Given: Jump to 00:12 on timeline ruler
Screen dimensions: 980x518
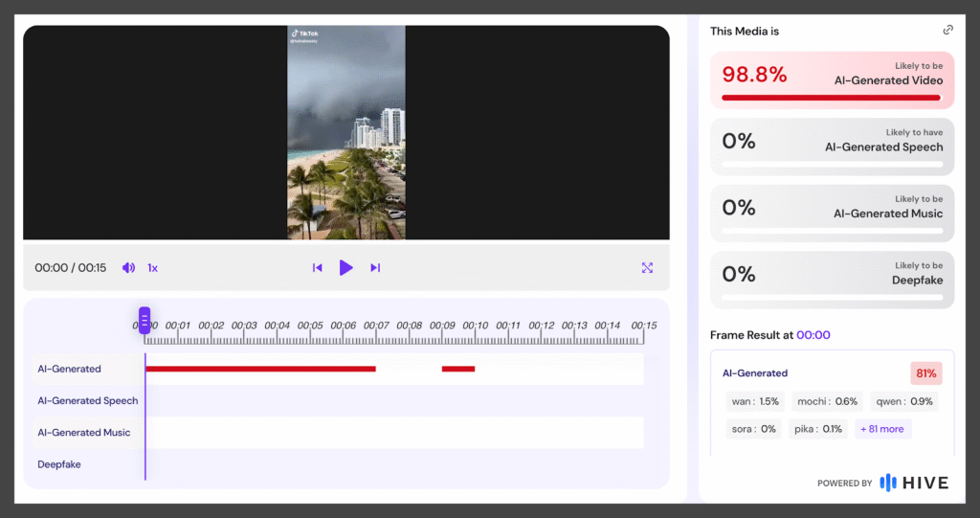Looking at the screenshot, I should (x=542, y=326).
